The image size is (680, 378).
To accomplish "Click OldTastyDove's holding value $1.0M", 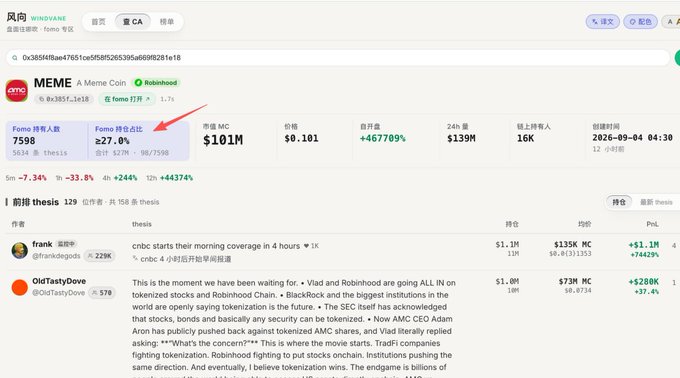I will (x=507, y=281).
